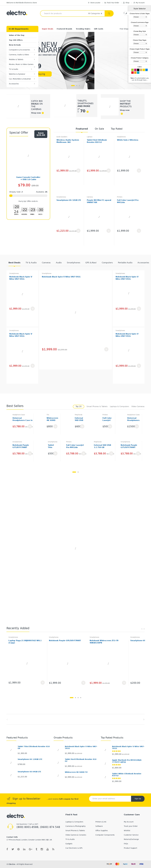The height and width of the screenshot is (868, 151).
Task: Click Twitter icon in the footer
Action: [x=13, y=849]
